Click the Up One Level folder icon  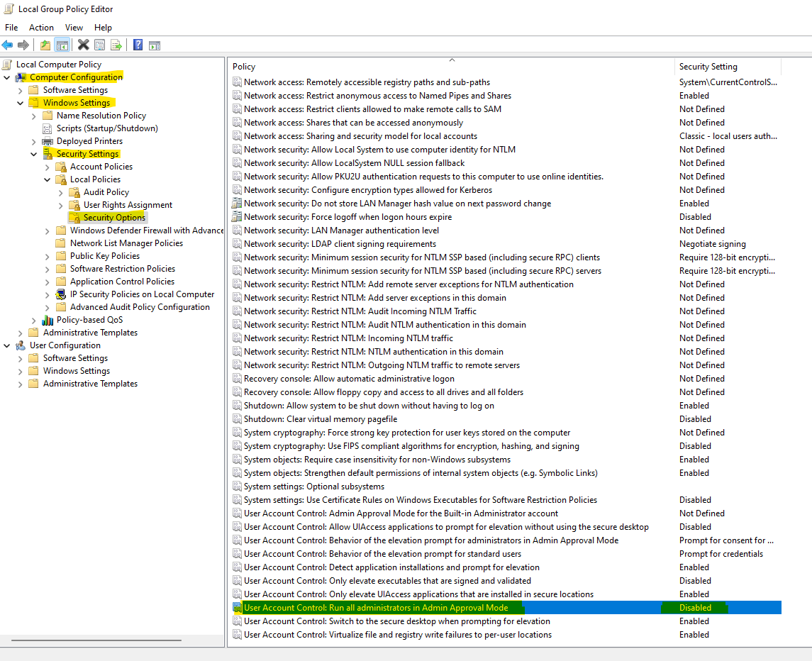(x=45, y=45)
